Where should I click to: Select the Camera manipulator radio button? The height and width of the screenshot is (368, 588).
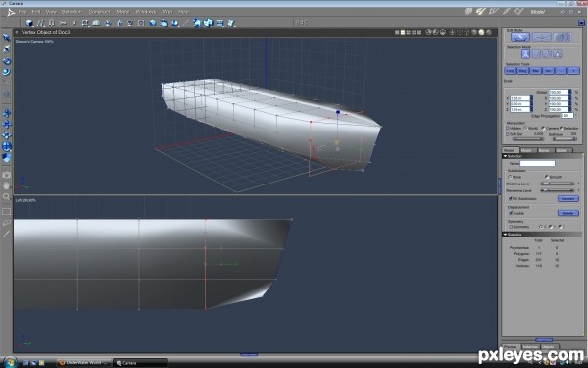coord(543,128)
